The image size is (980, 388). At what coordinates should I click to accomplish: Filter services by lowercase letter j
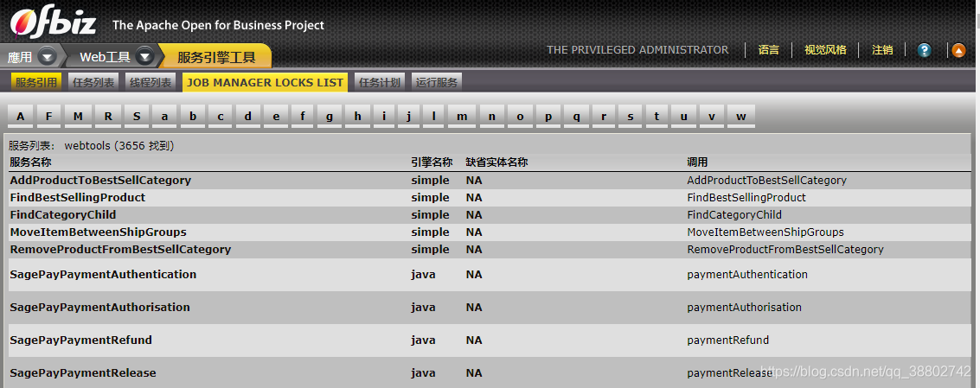pyautogui.click(x=409, y=116)
